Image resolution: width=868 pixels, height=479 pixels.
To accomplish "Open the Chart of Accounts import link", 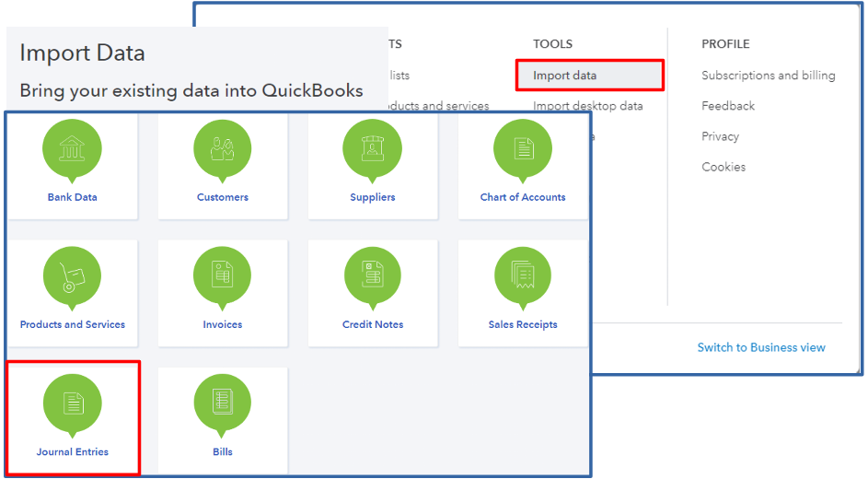I will click(x=523, y=197).
